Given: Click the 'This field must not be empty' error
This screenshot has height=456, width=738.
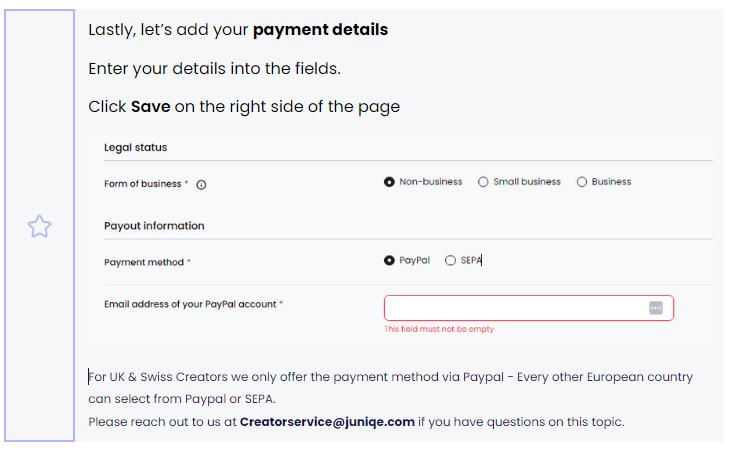Looking at the screenshot, I should pos(439,329).
